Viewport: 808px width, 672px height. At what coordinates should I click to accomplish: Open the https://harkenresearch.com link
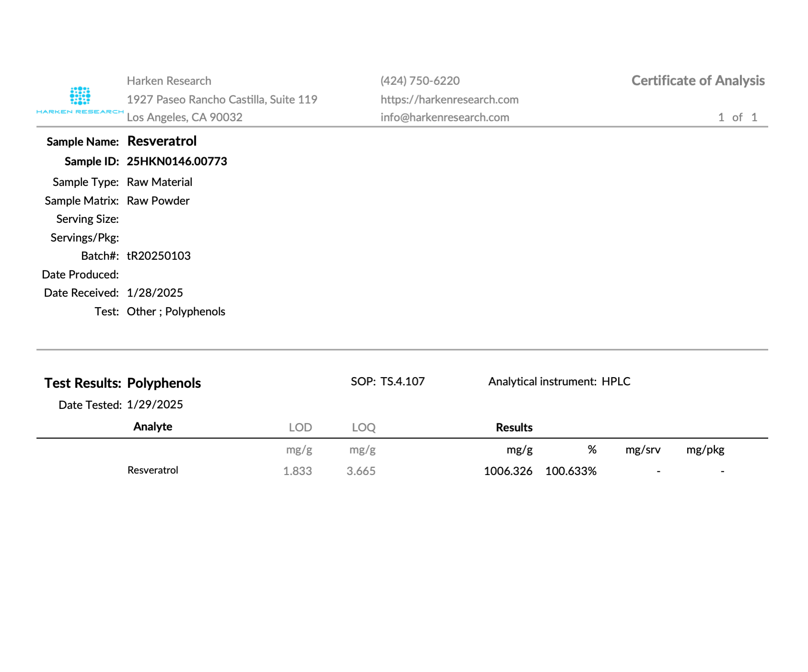click(x=450, y=100)
